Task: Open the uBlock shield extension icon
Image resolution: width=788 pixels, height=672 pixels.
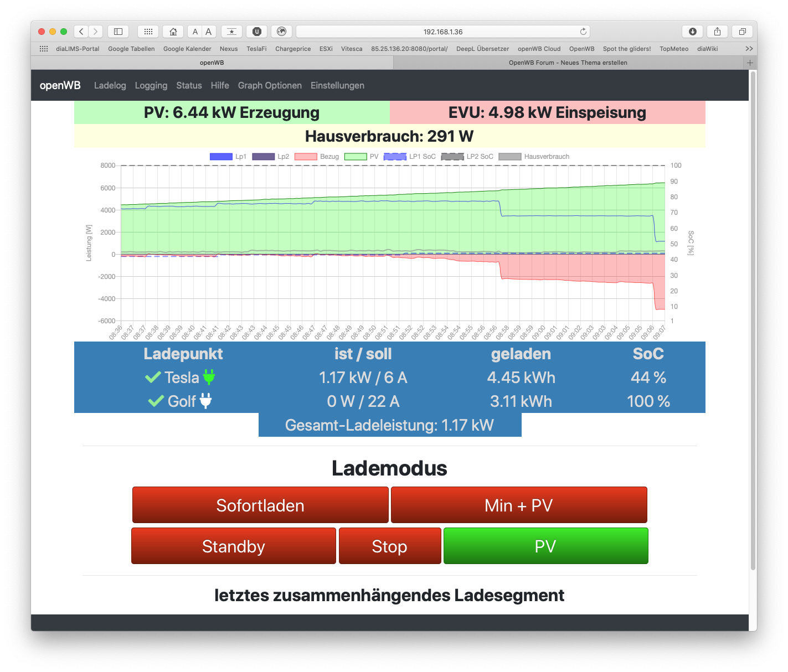Action: click(x=257, y=32)
